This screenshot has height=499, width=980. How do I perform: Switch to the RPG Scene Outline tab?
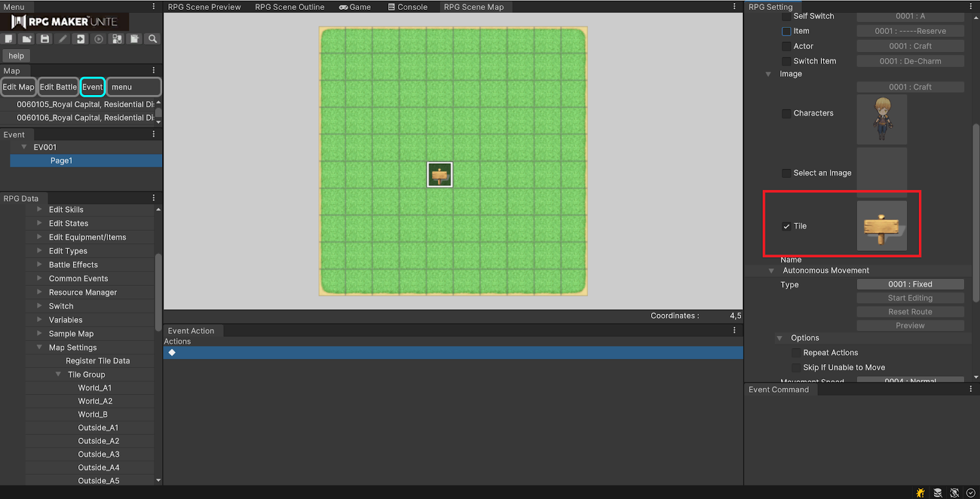[290, 7]
